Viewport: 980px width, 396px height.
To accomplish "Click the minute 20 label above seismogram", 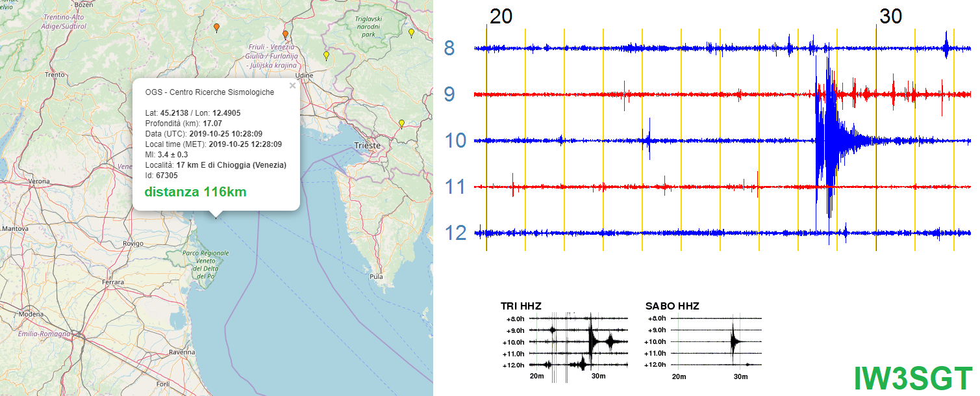I will [x=501, y=16].
